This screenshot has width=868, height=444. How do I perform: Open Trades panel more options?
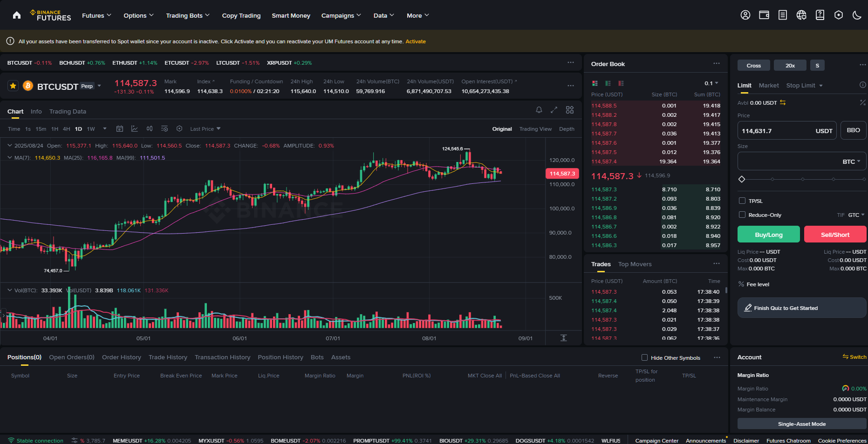[x=717, y=264]
